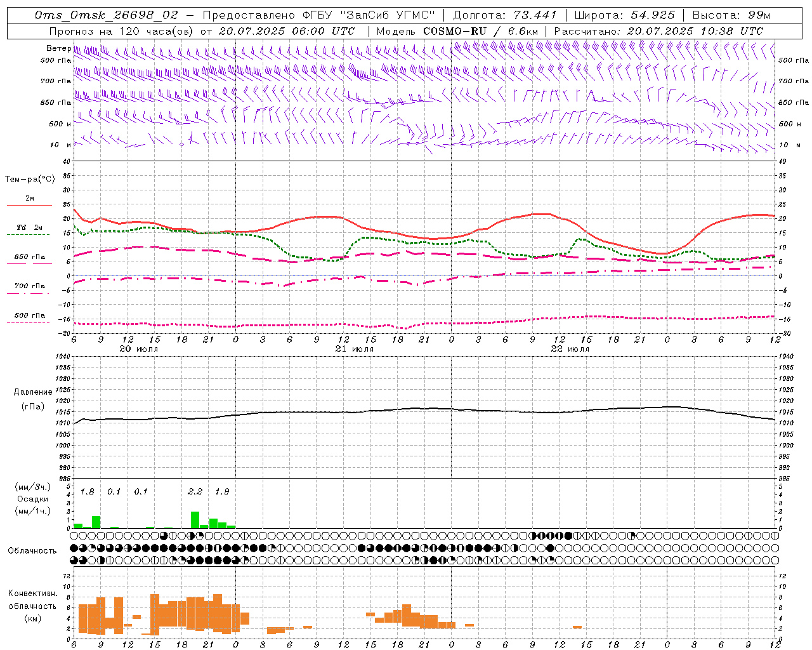Click the Осадки precipitation label
812x650 pixels.
point(32,499)
